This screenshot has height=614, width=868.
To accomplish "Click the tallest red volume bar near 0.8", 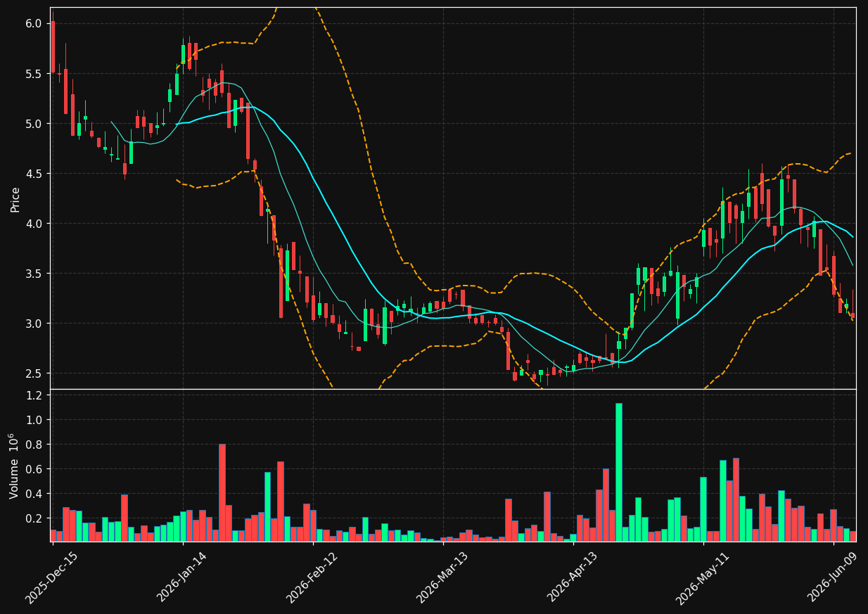I will point(222,492).
